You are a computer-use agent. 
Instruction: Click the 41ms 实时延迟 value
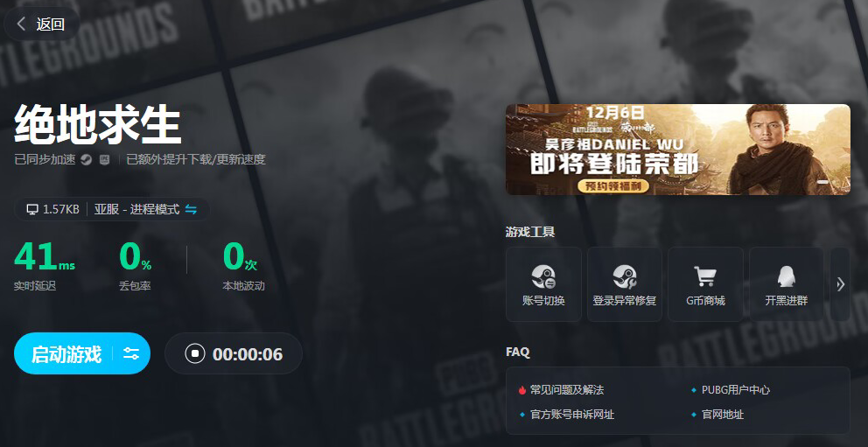point(45,257)
